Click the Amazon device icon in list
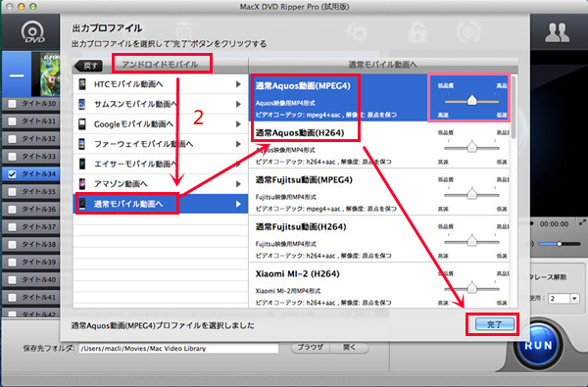The height and width of the screenshot is (387, 588). 82,184
